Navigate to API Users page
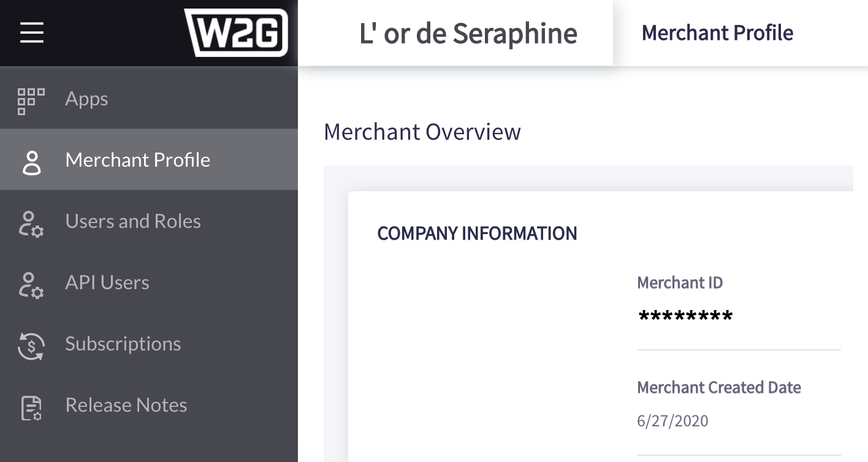The height and width of the screenshot is (462, 868). pyautogui.click(x=107, y=282)
